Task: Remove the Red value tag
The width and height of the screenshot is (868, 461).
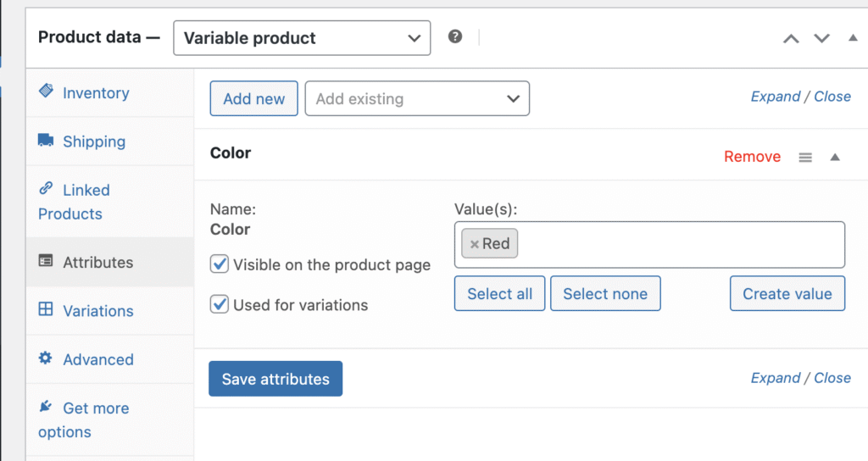Action: (475, 244)
